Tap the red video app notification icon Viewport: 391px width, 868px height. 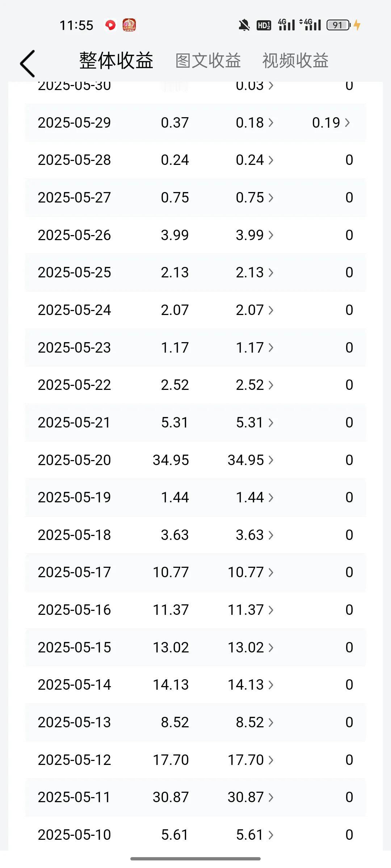(x=110, y=25)
